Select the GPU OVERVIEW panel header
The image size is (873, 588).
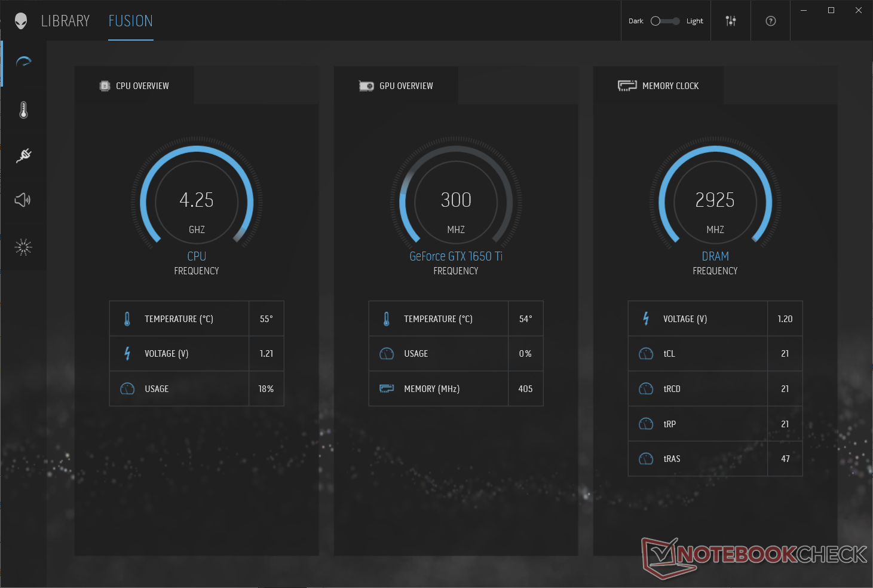coord(396,85)
